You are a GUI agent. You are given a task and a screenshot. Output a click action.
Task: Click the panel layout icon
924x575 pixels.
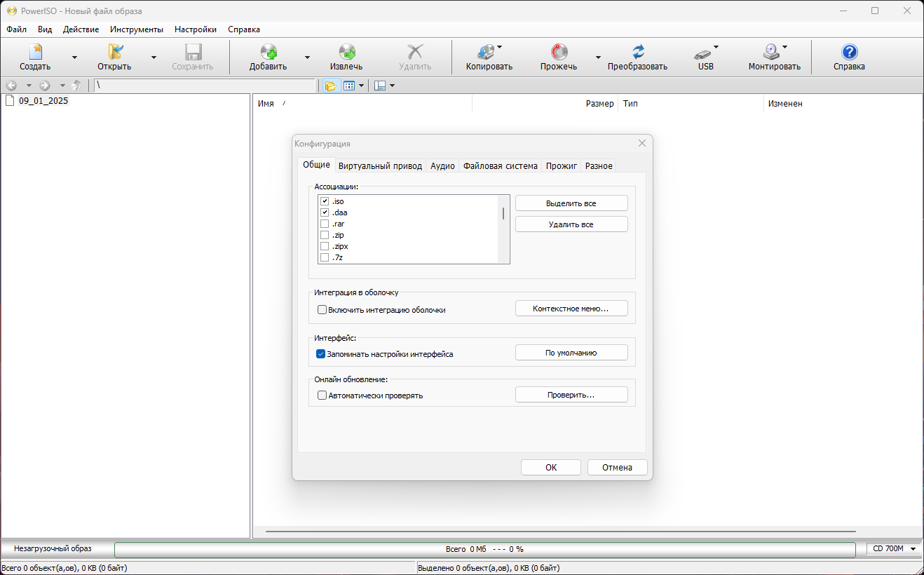[x=380, y=86]
